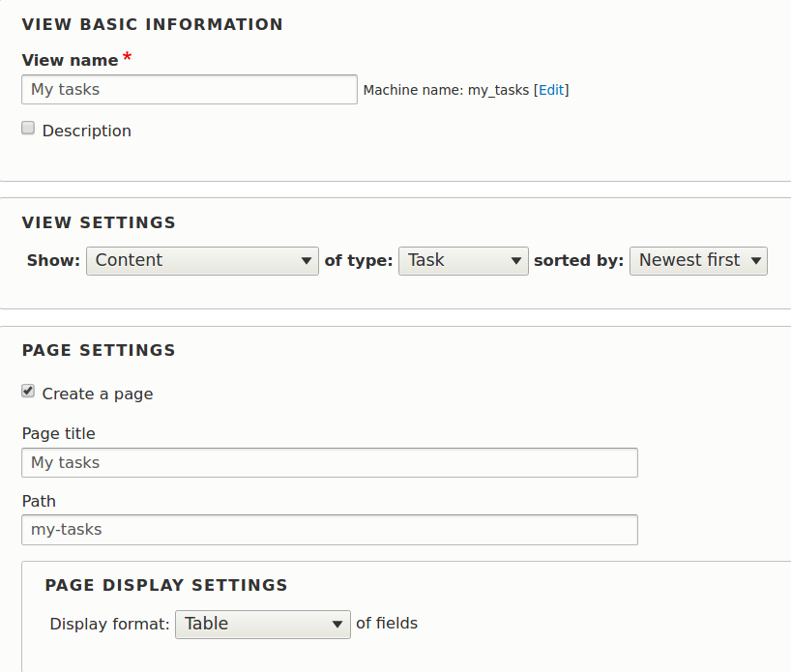Click into the View name text field
The image size is (791, 672).
tap(190, 90)
